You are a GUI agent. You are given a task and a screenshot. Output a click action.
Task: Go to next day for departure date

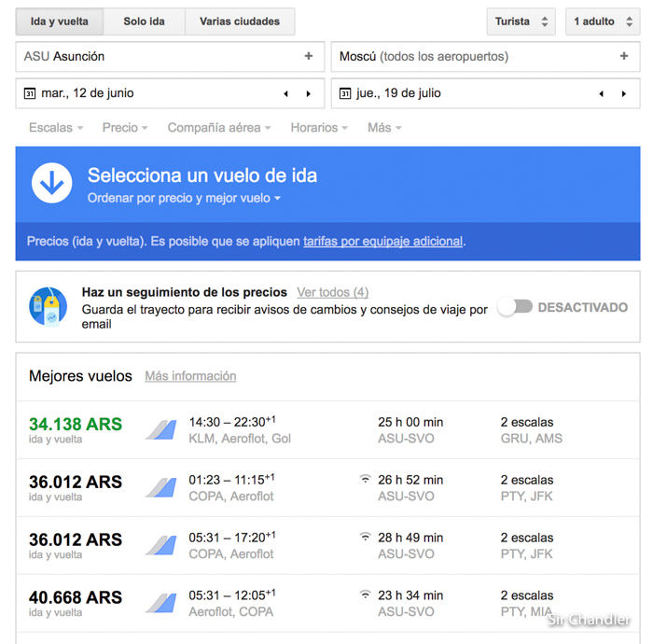(309, 93)
